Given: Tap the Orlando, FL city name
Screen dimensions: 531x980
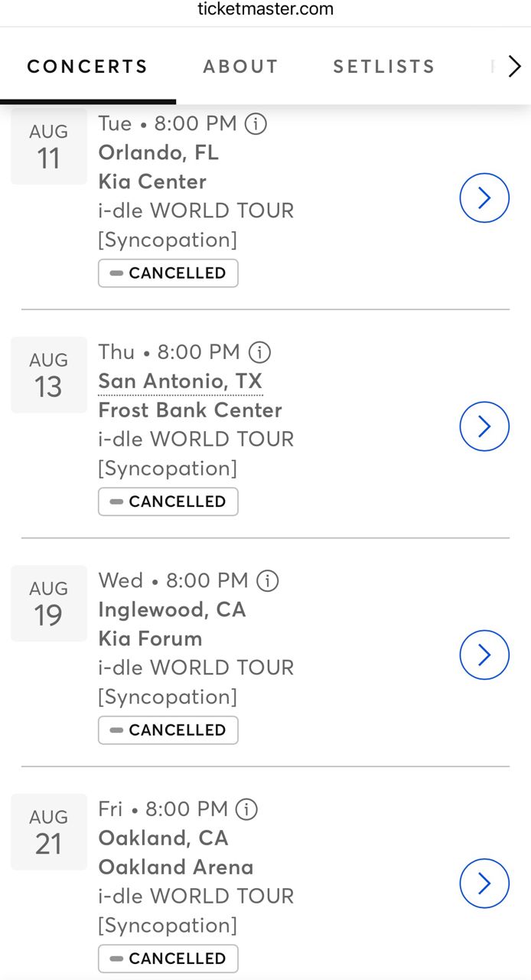Looking at the screenshot, I should coord(158,152).
